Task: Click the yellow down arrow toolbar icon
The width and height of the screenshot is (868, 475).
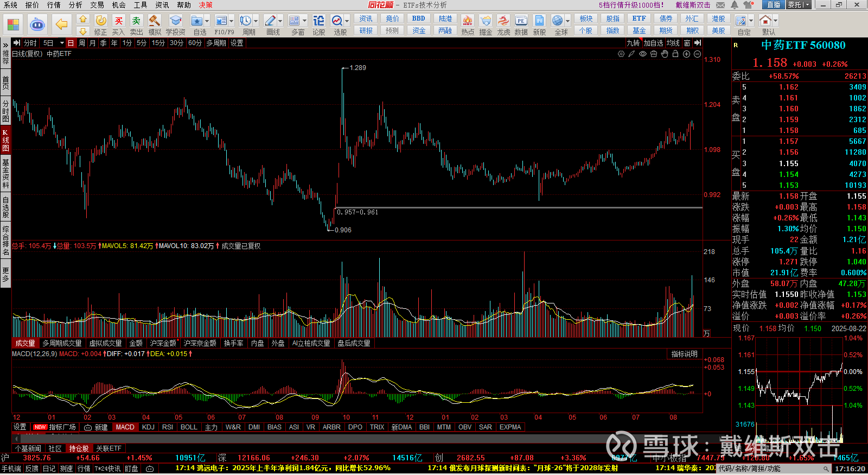Action: (x=83, y=31)
